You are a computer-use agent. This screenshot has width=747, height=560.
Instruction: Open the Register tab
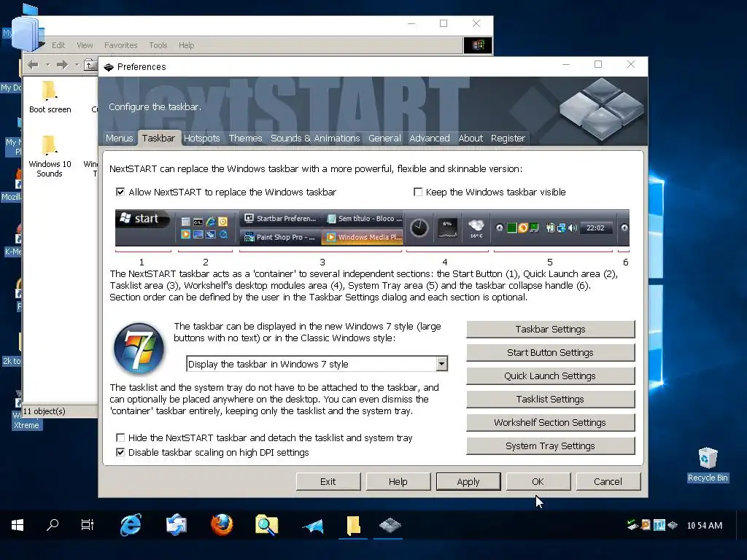click(508, 138)
